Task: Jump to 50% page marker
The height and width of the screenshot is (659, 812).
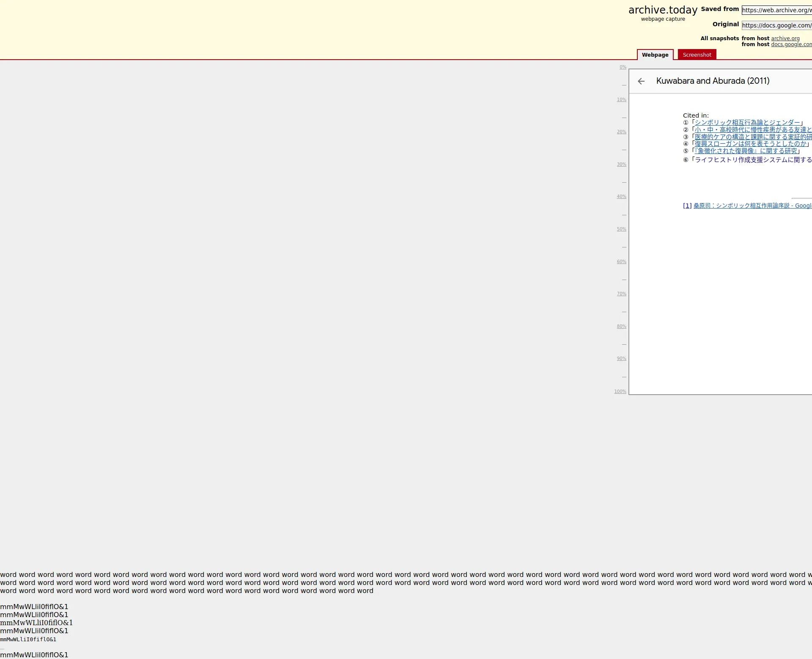Action: point(621,229)
